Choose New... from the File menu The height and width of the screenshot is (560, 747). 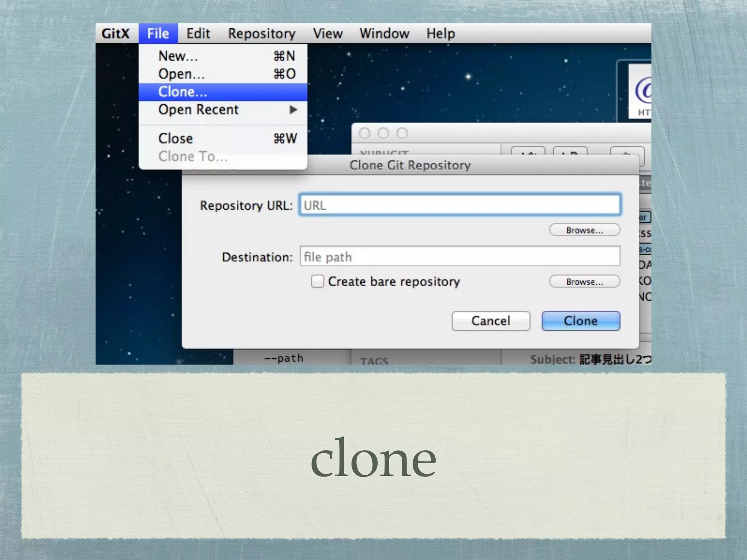[x=223, y=56]
